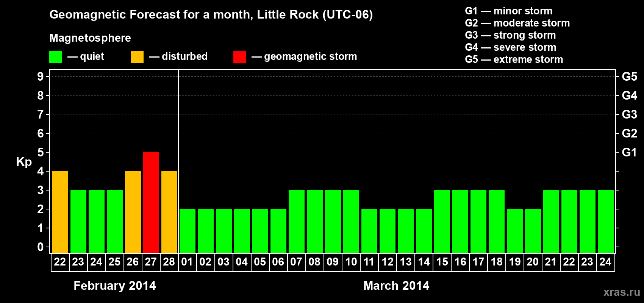Screen dimensions: 644x303
Task: Click the green bar for March 19
Action: [x=515, y=231]
